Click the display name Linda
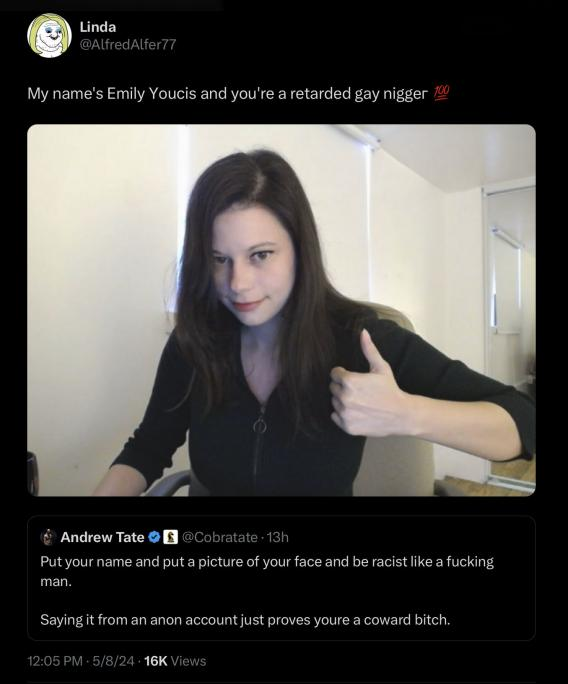Viewport: 568px width, 684px height. [98, 27]
